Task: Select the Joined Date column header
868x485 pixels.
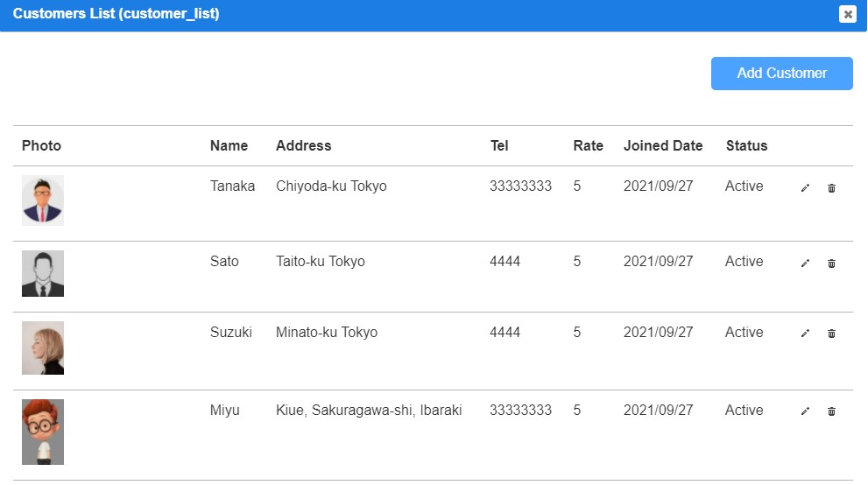Action: [x=663, y=145]
